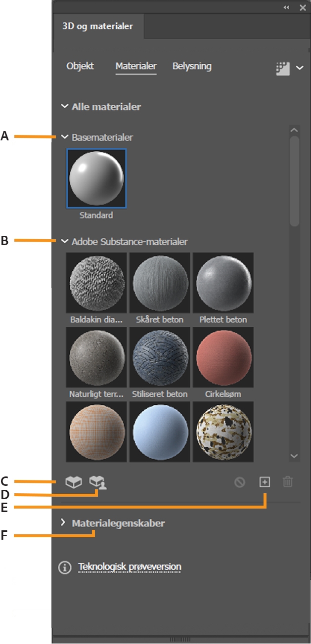311x644 pixels.
Task: Select the Standard base material thumbnail
Action: (96, 178)
